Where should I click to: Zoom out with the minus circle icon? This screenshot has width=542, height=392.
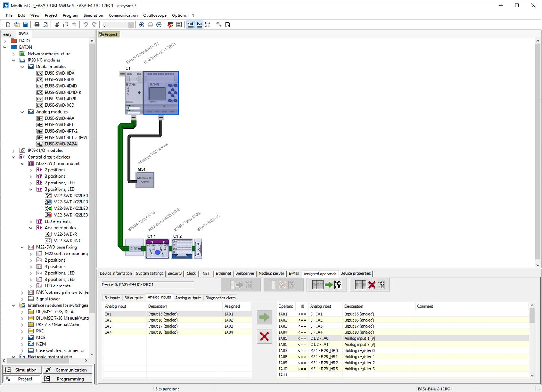159,25
